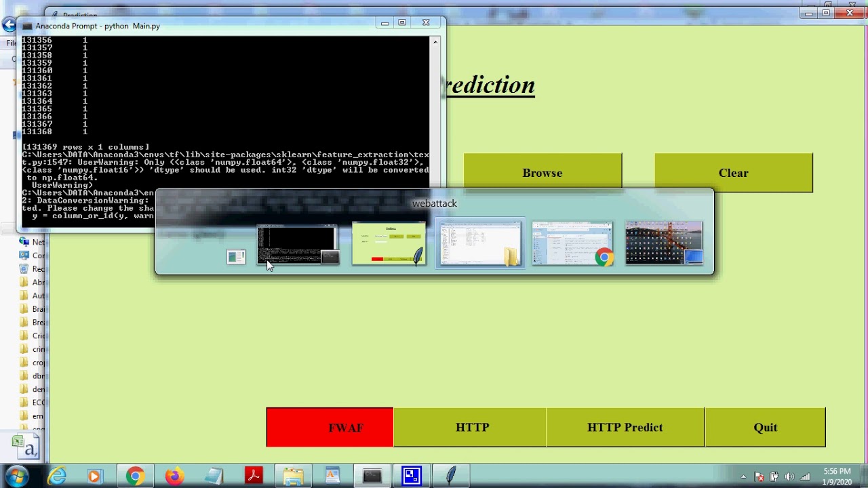Select the webattack folder thumbnail in the task switcher
The height and width of the screenshot is (488, 868).
coord(480,243)
